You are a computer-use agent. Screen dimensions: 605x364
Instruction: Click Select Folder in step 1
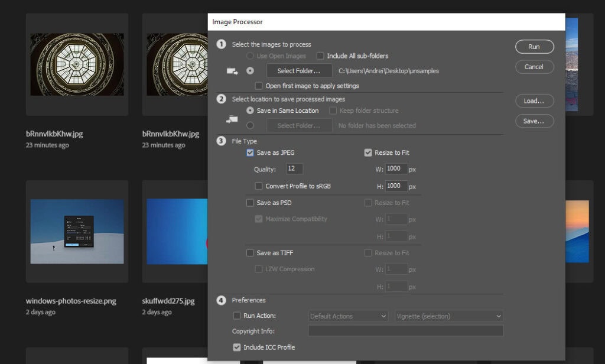pyautogui.click(x=299, y=70)
